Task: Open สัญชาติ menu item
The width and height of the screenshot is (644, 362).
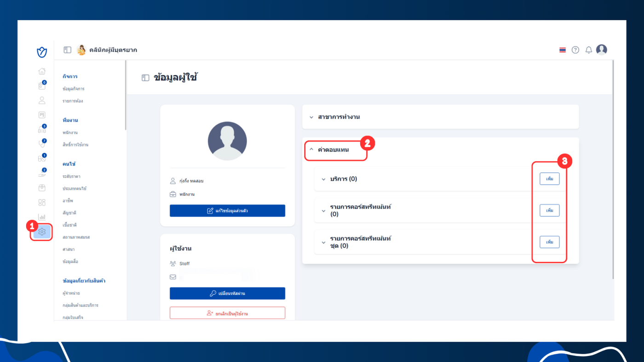Action: coord(69,213)
